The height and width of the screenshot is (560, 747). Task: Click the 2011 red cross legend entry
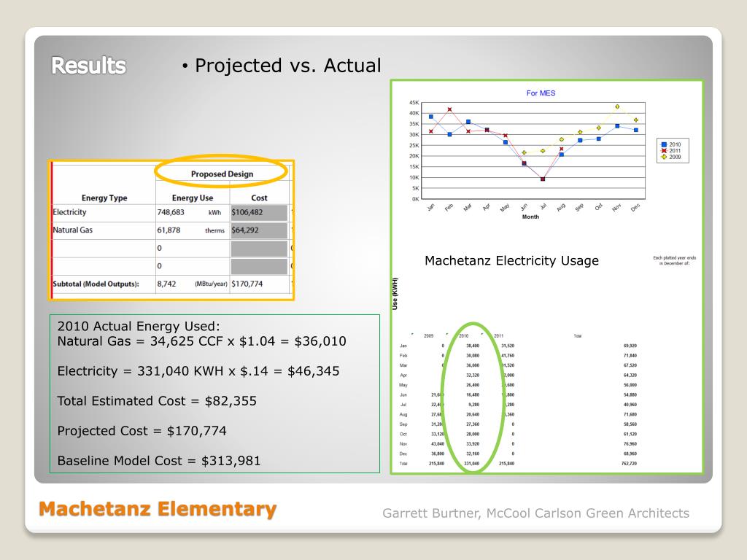(x=671, y=150)
